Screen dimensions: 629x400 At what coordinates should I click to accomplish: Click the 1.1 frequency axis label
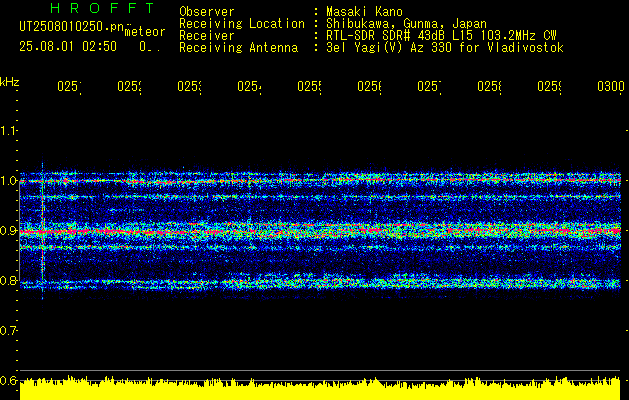(8, 130)
